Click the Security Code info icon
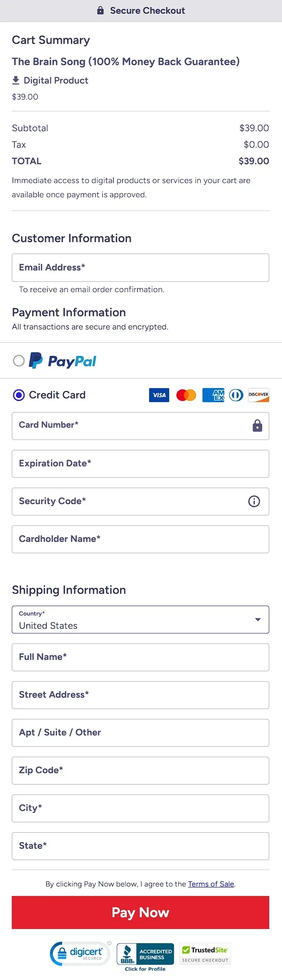 254,501
